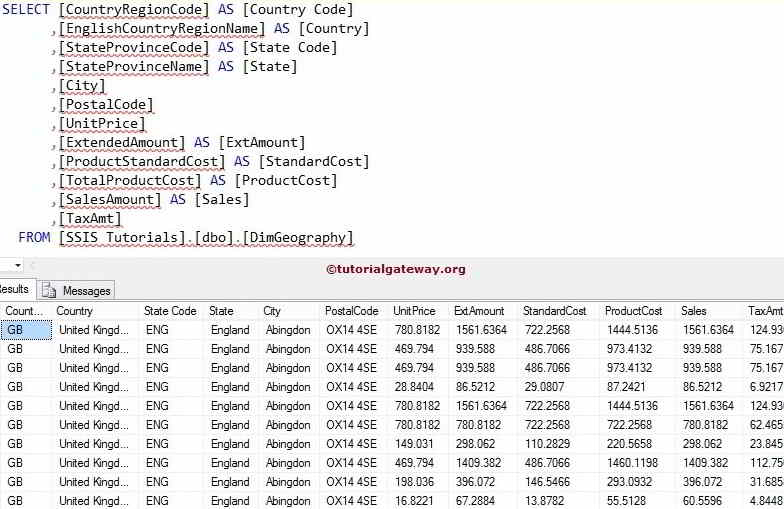Image resolution: width=784 pixels, height=509 pixels.
Task: Click [ExtendedAmount] in the SQL query
Action: (x=122, y=142)
